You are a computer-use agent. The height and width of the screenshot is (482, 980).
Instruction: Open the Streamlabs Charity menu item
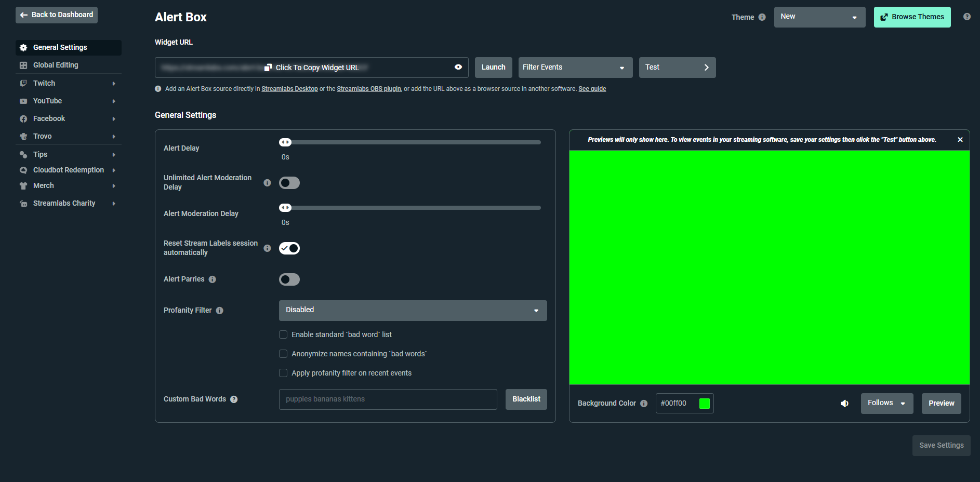(x=69, y=204)
